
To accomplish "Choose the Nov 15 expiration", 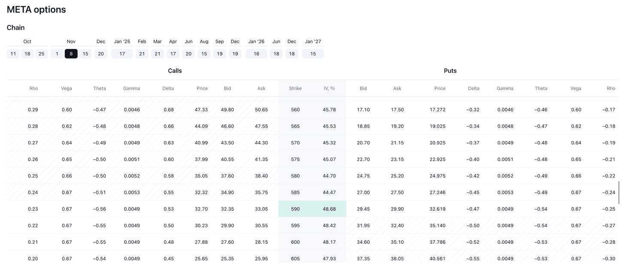I will [85, 54].
